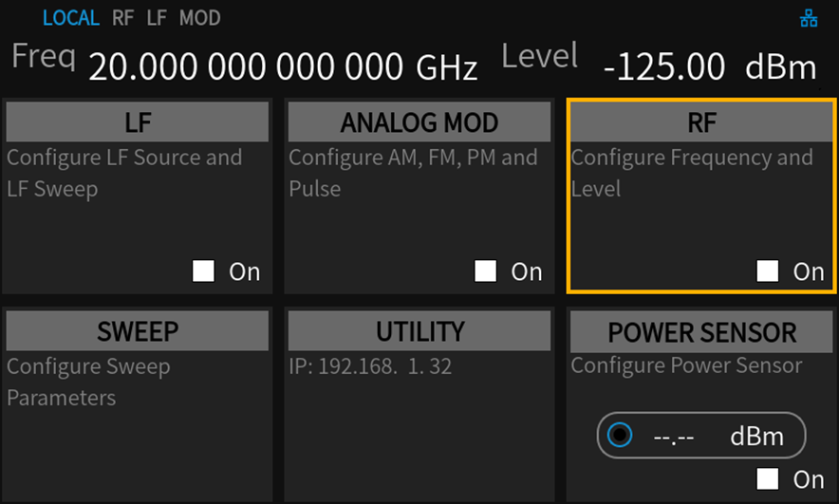Open the POWER SENSOR header
Viewport: 839px width, 504px height.
pyautogui.click(x=700, y=332)
